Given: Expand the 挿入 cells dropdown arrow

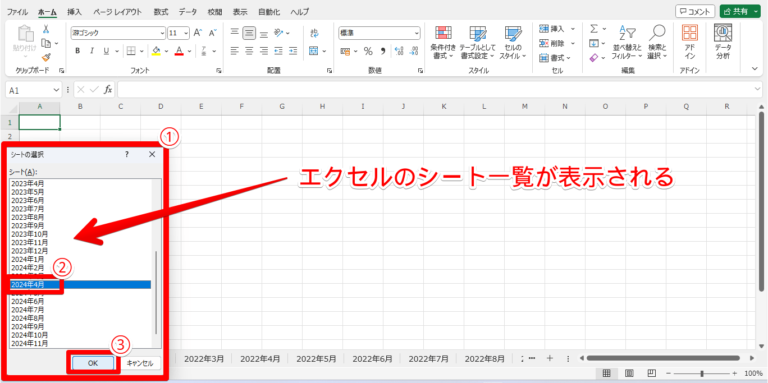Looking at the screenshot, I should click(572, 29).
